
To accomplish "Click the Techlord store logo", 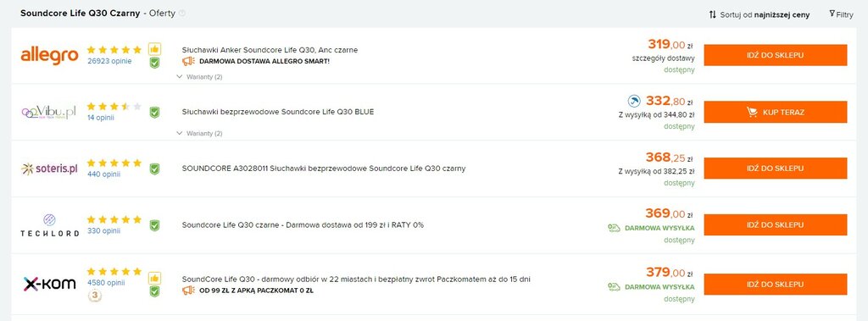I will [49, 225].
